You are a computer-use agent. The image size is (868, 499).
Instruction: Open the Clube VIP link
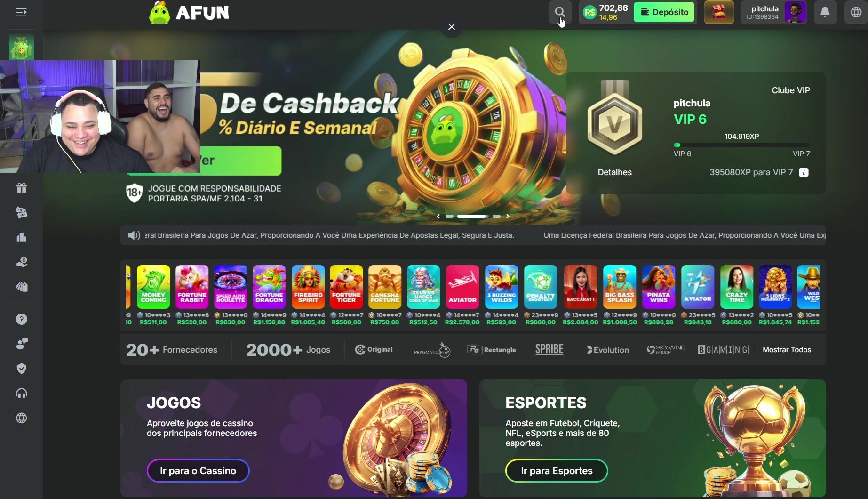790,90
